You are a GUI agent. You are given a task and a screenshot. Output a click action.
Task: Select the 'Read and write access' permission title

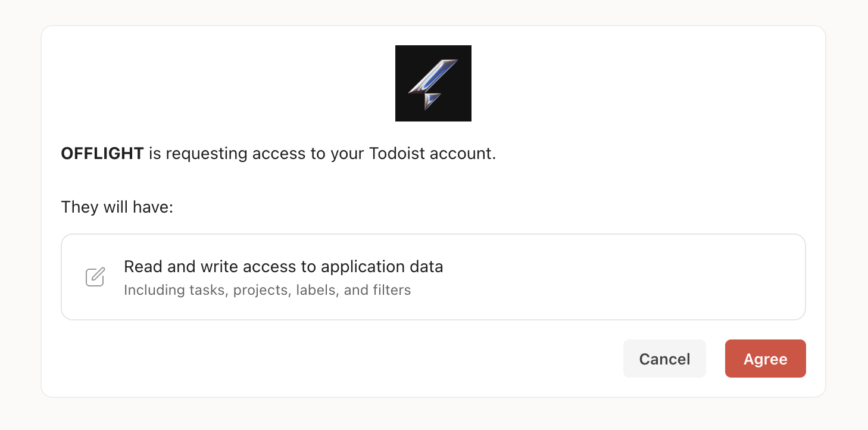click(x=283, y=266)
